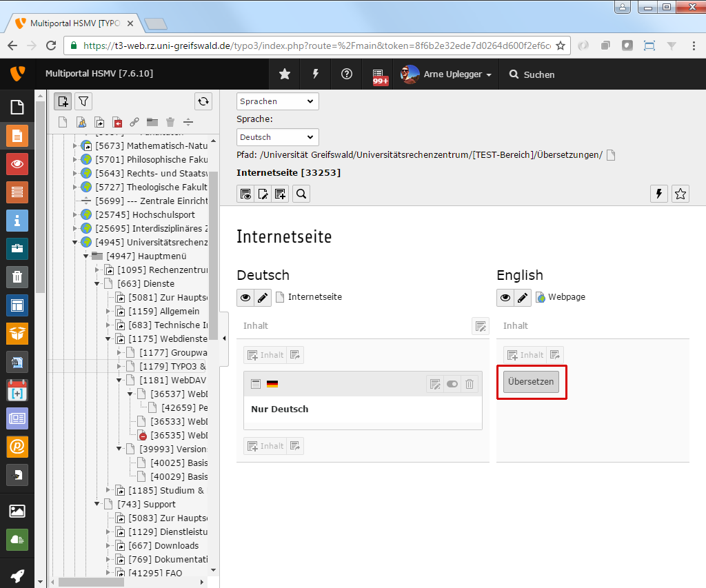Image resolution: width=706 pixels, height=588 pixels.
Task: Open the Info module in sidebar
Action: (x=17, y=221)
